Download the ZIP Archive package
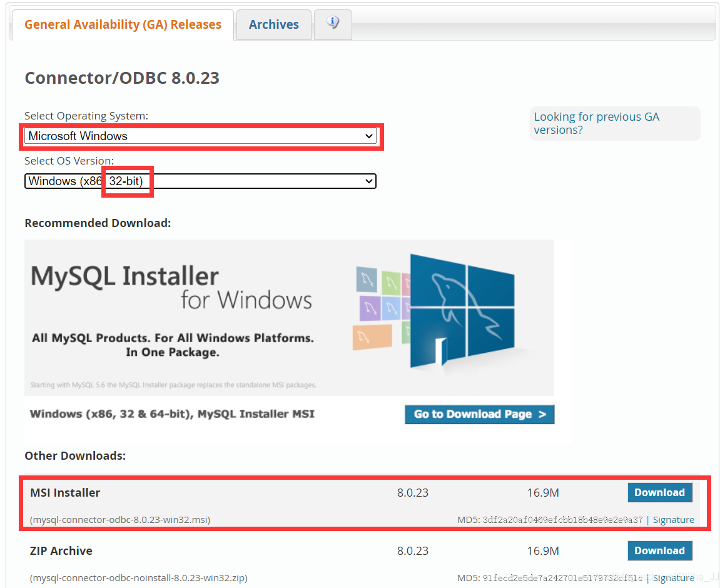Image resolution: width=725 pixels, height=588 pixels. point(660,550)
